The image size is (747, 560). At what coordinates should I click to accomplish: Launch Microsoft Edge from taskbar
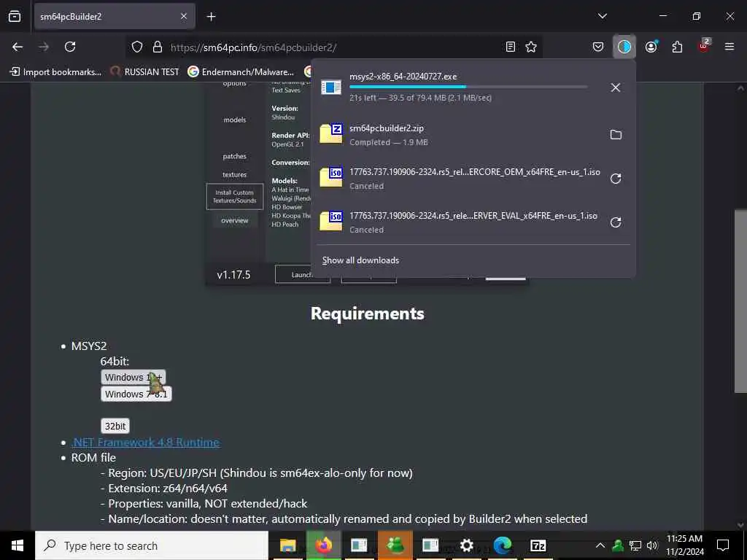coord(502,545)
